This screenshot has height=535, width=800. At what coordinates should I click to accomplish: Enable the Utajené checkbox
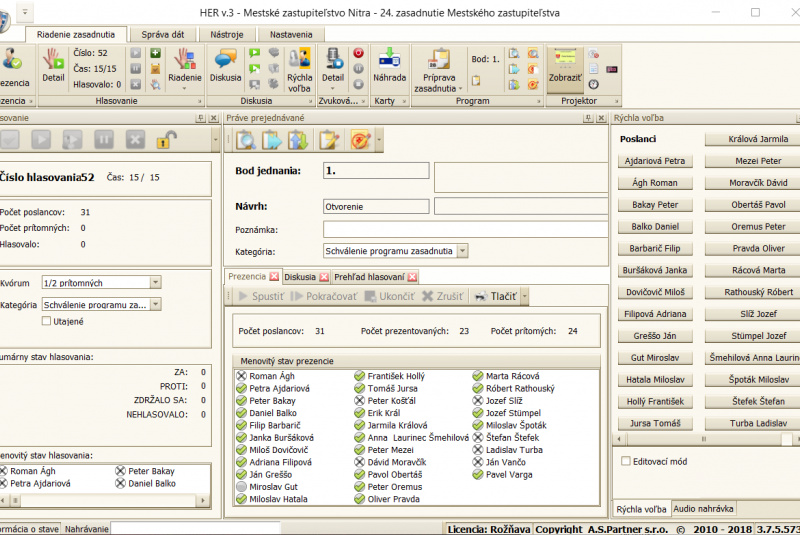coord(46,321)
